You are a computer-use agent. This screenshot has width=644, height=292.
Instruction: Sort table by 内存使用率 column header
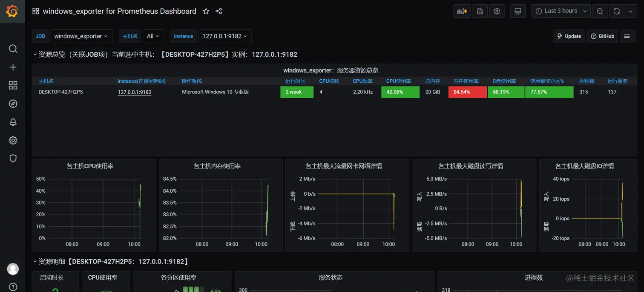click(466, 81)
